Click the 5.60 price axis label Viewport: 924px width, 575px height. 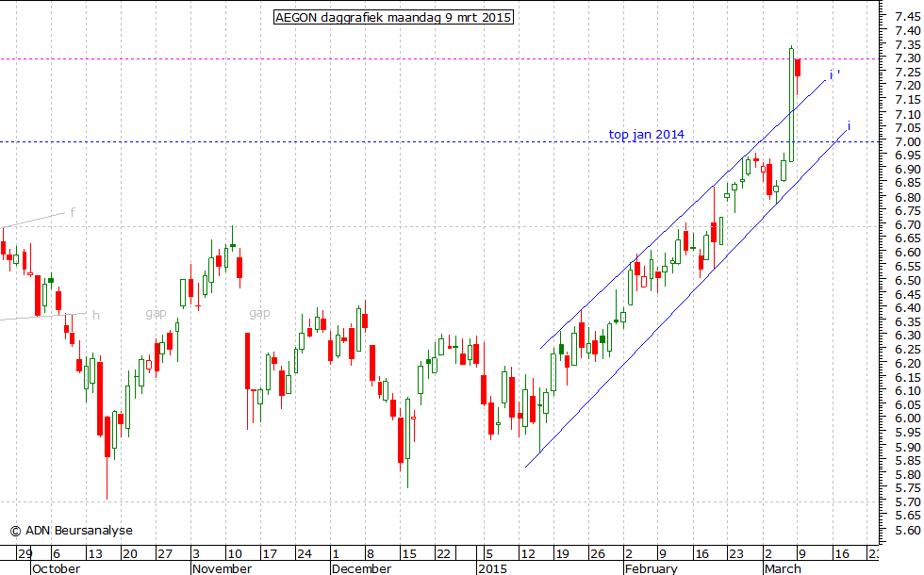click(907, 530)
